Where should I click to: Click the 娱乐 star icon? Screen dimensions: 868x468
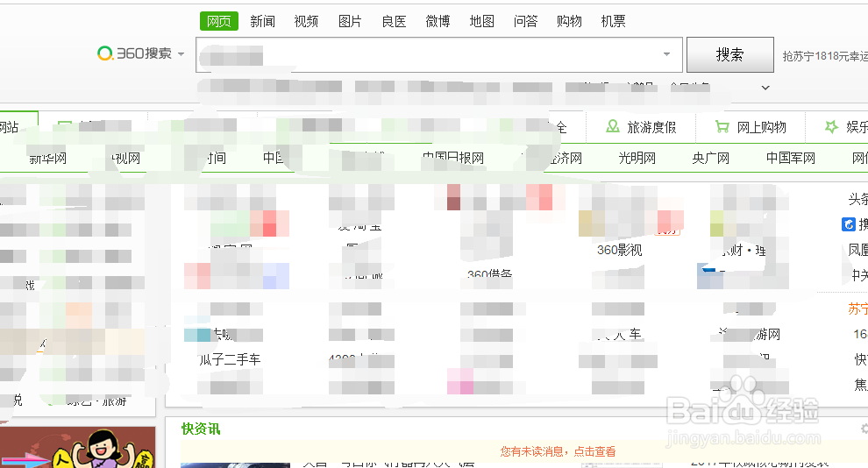click(831, 127)
